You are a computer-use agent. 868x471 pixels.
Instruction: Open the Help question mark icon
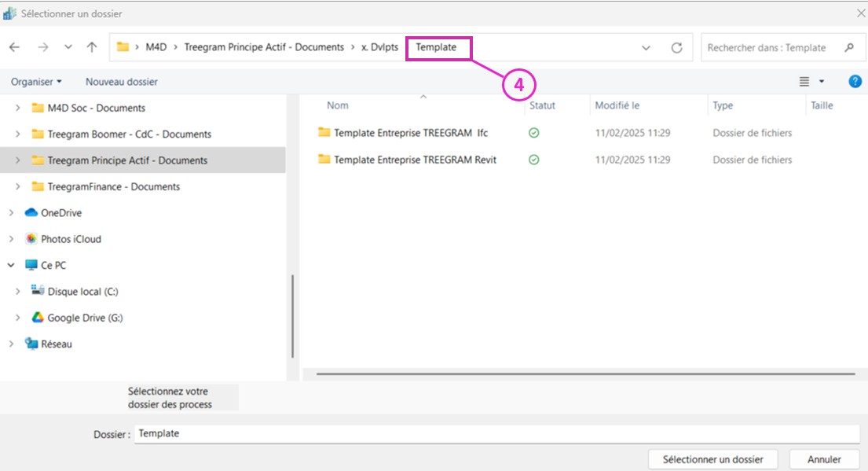(855, 82)
